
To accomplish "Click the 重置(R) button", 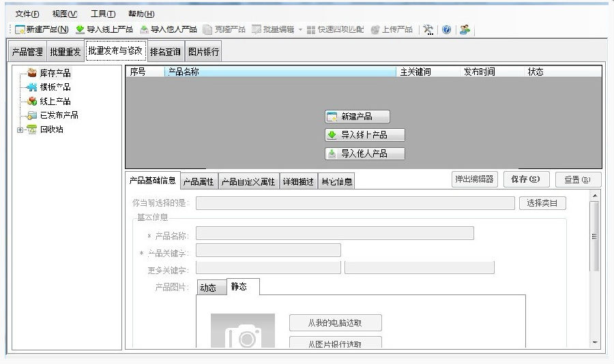I will pos(578,180).
